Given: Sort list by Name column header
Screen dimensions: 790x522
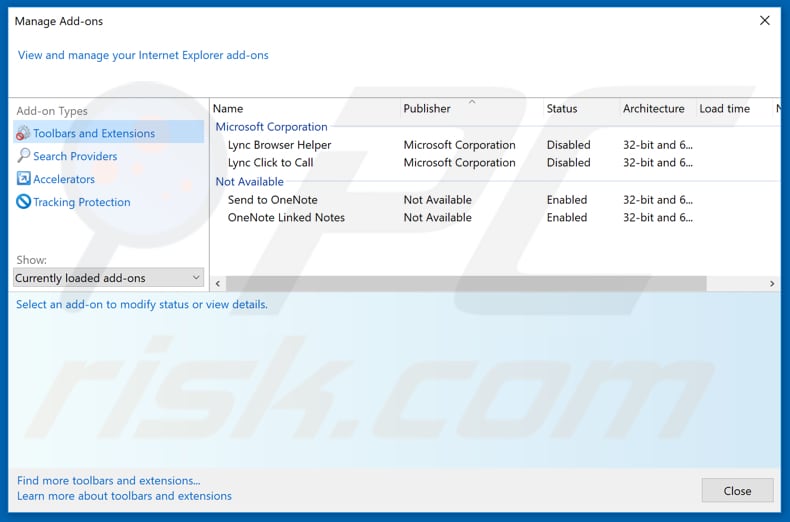Looking at the screenshot, I should click(228, 108).
